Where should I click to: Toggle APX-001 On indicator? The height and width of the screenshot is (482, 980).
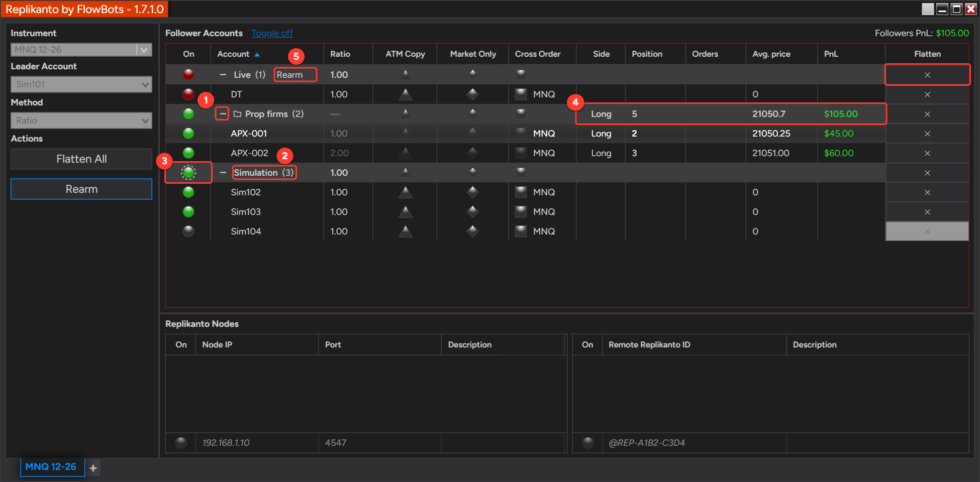188,133
